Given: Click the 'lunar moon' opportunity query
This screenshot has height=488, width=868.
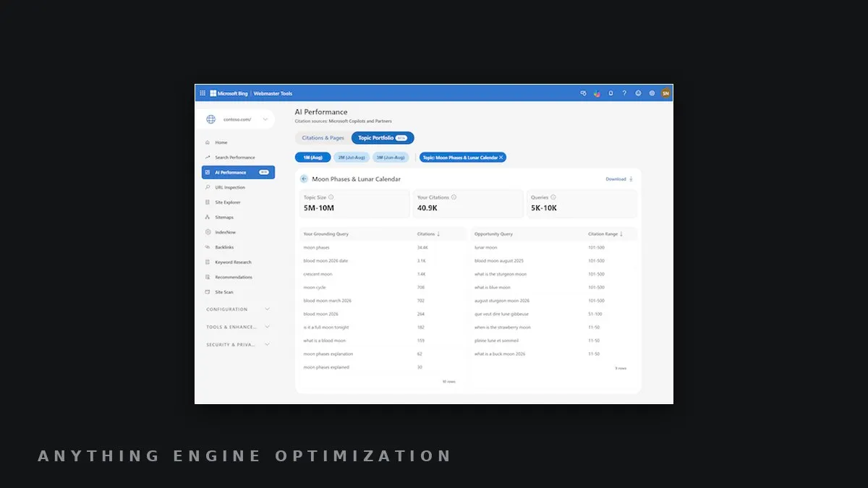Looking at the screenshot, I should [x=486, y=247].
